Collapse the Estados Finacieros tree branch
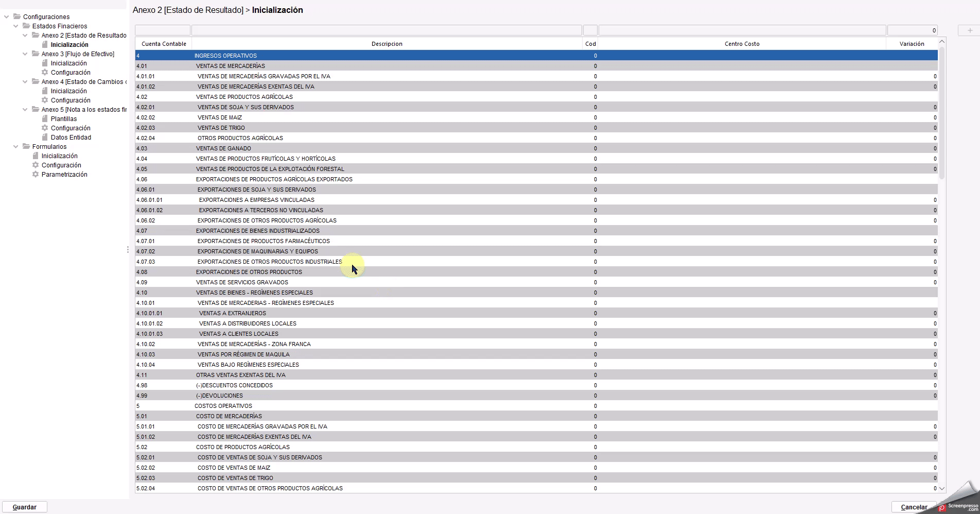Image resolution: width=980 pixels, height=514 pixels. (15, 26)
